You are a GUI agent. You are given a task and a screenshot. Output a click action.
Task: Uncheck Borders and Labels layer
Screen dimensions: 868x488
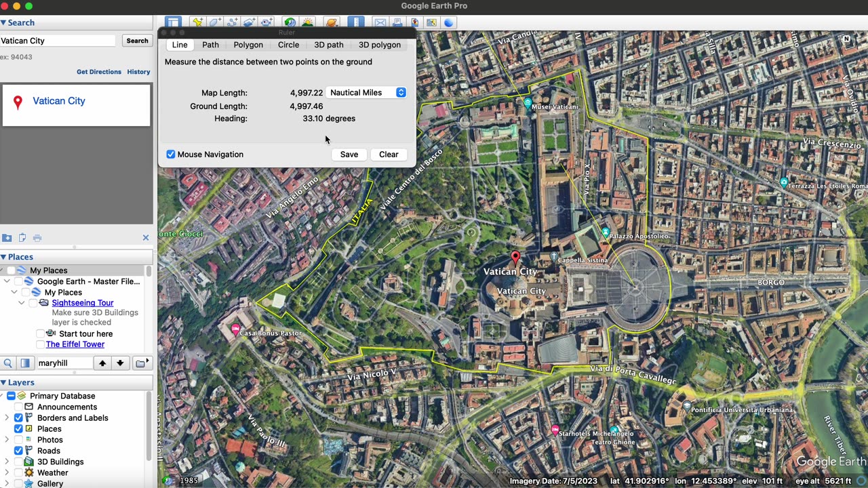[18, 418]
